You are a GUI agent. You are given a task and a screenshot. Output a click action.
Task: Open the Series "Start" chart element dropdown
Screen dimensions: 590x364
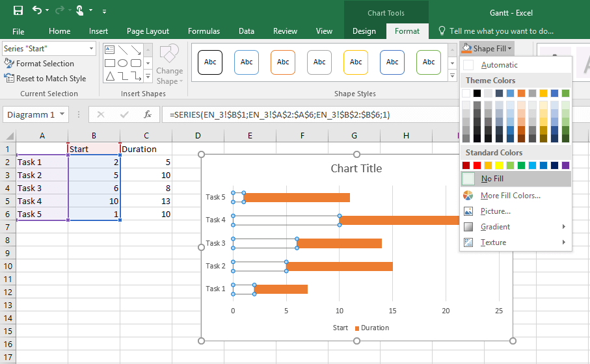[91, 49]
